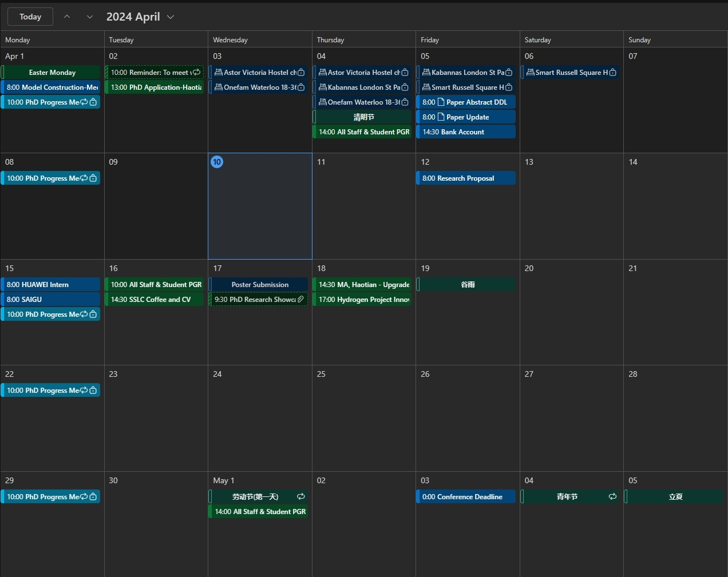Click recurrence icon on 劳动节 holiday event
This screenshot has height=577, width=728.
(300, 496)
